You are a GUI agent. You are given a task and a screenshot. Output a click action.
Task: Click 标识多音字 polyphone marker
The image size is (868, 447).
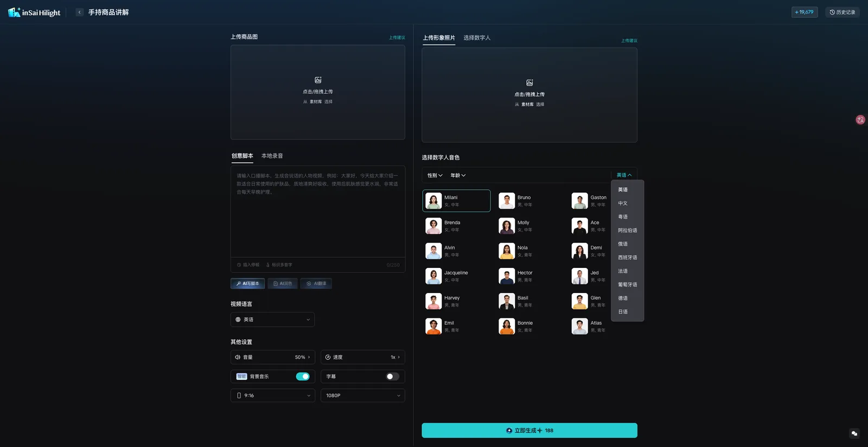click(x=279, y=265)
